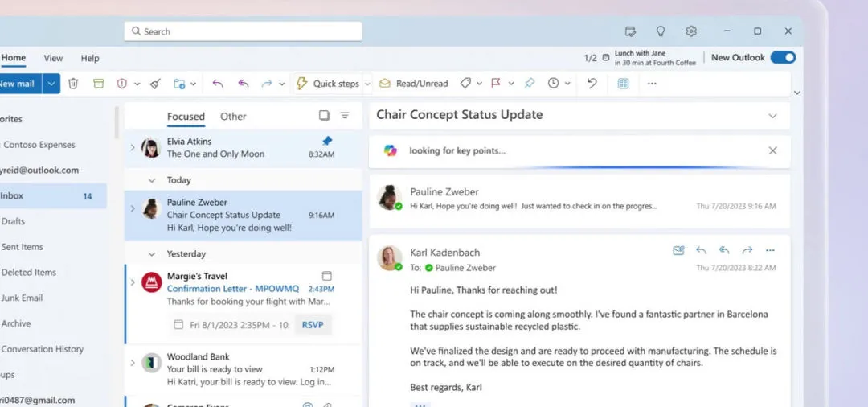The image size is (868, 407).
Task: Click the envelope icon in Karl's message
Action: point(678,250)
